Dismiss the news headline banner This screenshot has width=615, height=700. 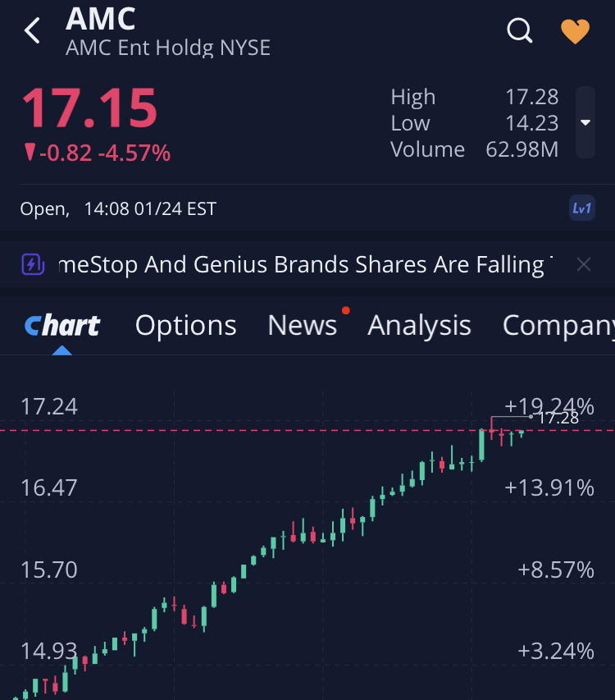click(583, 264)
